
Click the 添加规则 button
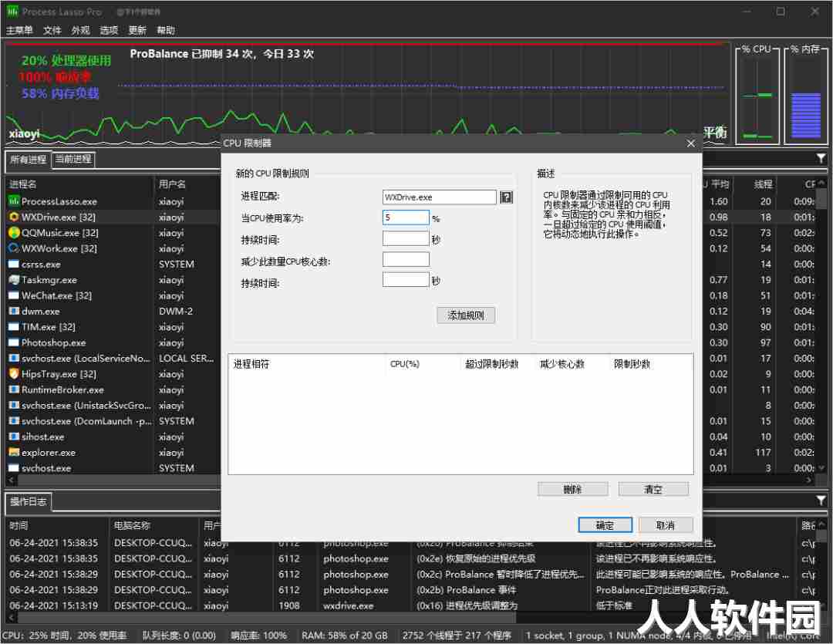(x=466, y=315)
